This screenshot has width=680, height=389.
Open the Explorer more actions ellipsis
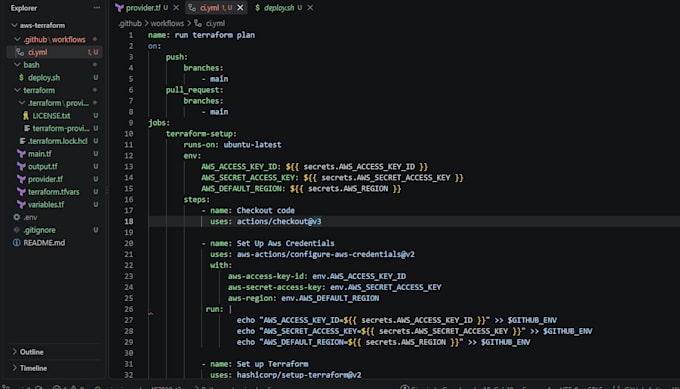click(96, 8)
